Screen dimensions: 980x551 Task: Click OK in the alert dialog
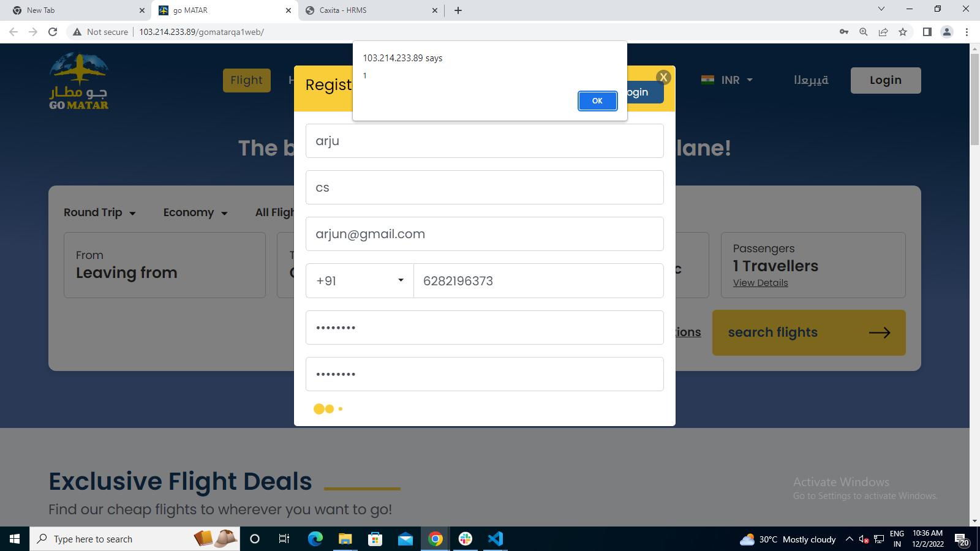coord(597,101)
